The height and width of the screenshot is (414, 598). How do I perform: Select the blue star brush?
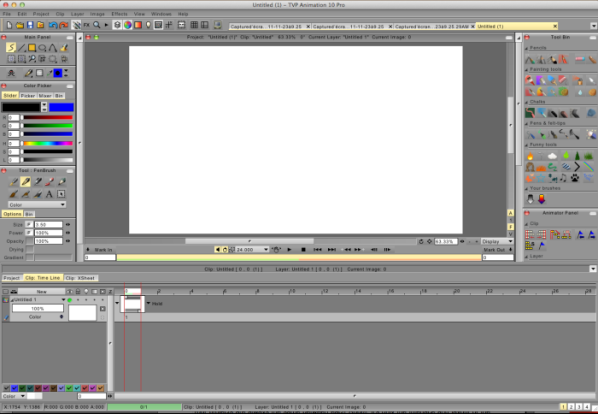click(x=541, y=178)
